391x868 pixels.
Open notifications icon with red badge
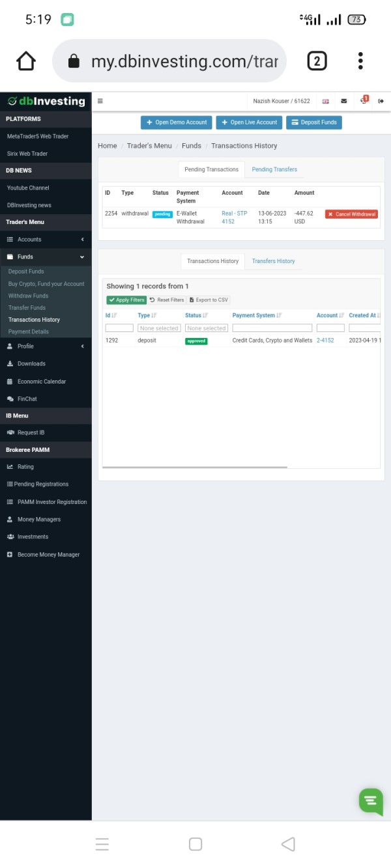(x=364, y=100)
